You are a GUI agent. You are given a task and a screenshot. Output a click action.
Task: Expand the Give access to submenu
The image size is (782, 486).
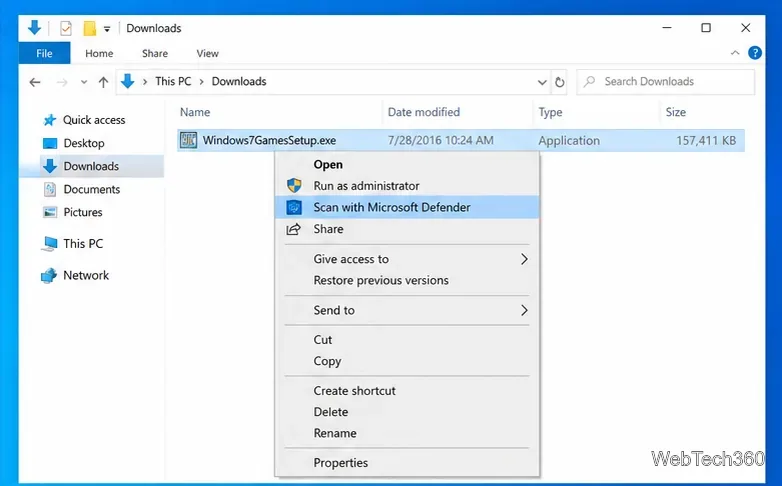click(406, 259)
